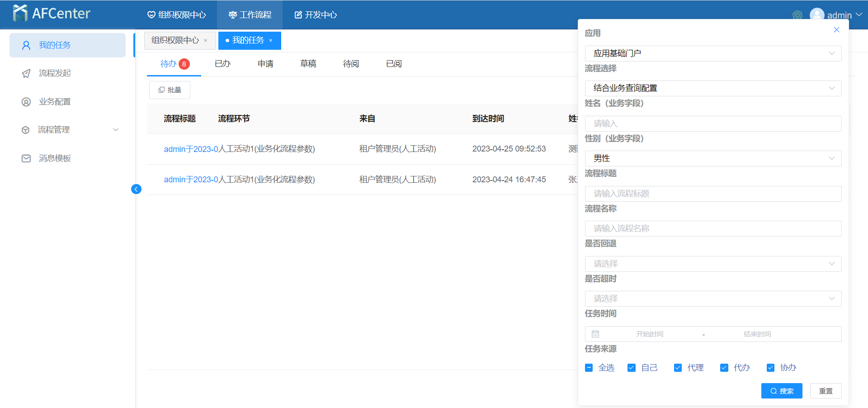Uncheck the 代理 checkbox
868x408 pixels.
click(x=678, y=368)
